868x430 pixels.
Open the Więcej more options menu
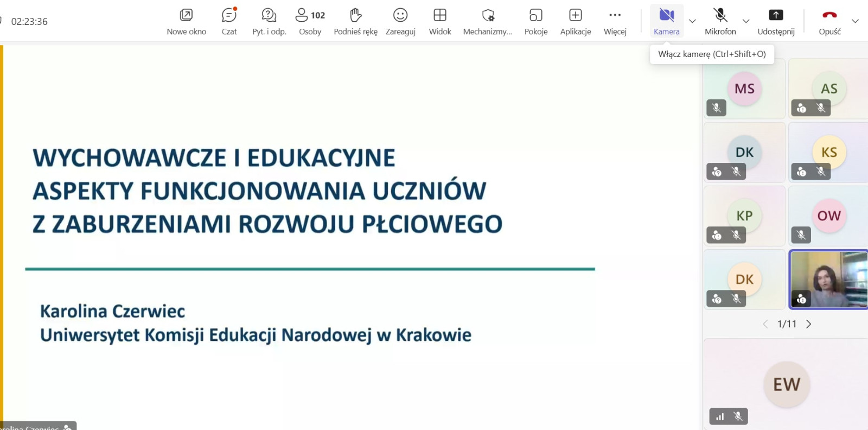point(615,21)
